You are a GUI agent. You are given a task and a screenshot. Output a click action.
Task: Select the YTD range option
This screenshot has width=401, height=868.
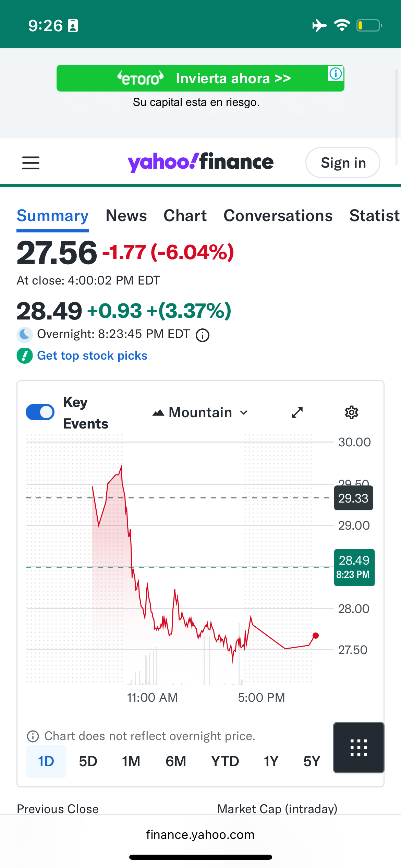point(225,761)
